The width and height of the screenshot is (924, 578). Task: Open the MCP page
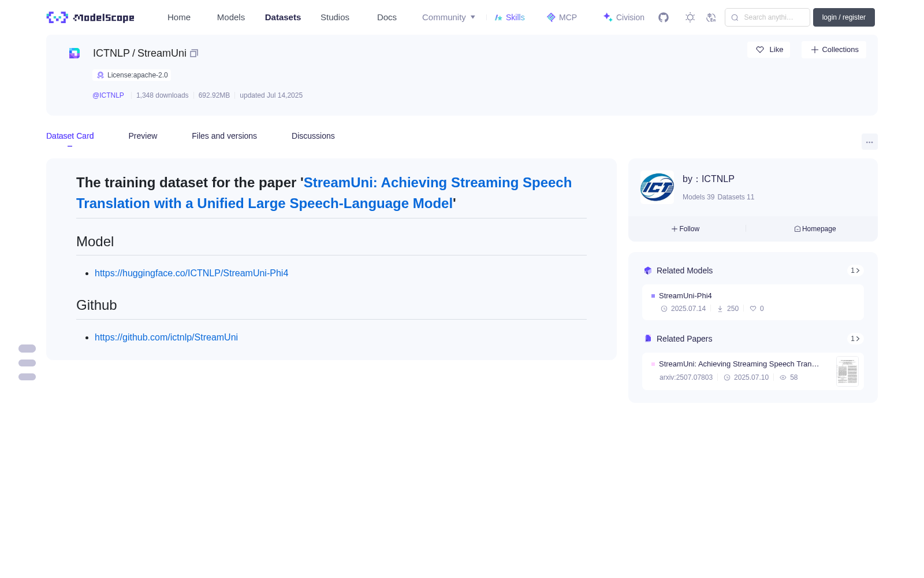561,17
